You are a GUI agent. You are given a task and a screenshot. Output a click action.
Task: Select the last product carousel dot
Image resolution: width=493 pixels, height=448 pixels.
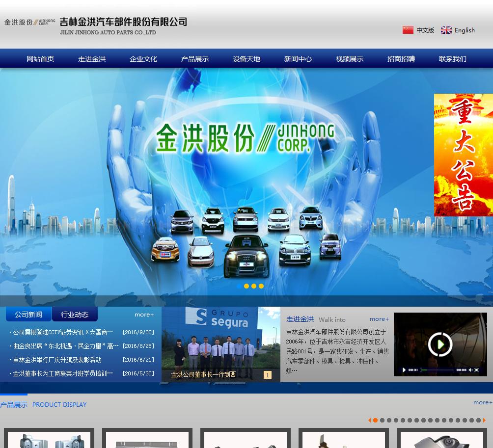[479, 420]
